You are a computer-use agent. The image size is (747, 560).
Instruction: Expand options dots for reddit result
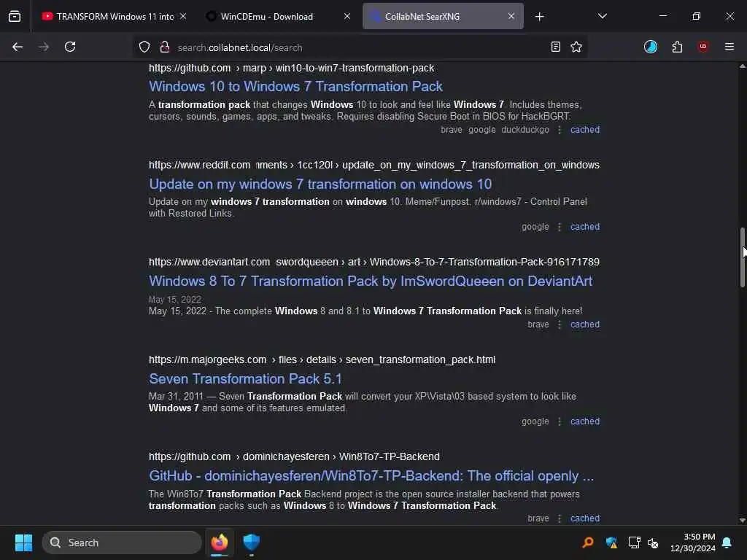pyautogui.click(x=560, y=227)
